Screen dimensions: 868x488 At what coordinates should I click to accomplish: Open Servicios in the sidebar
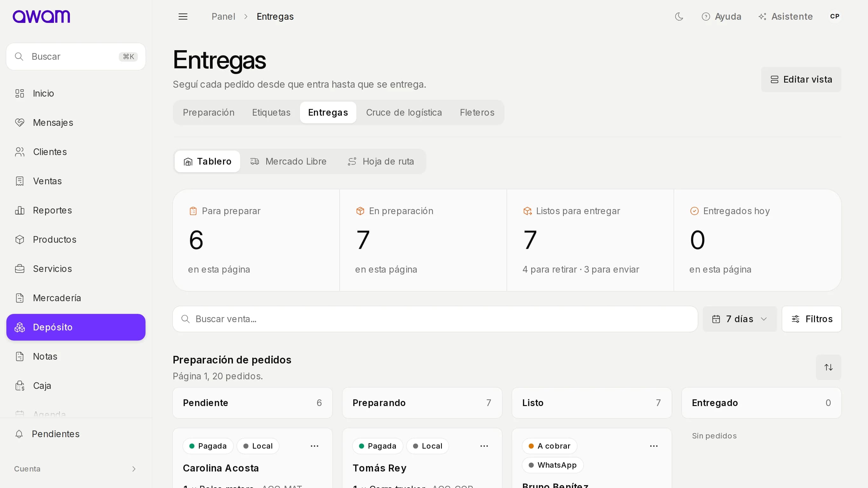pos(76,268)
